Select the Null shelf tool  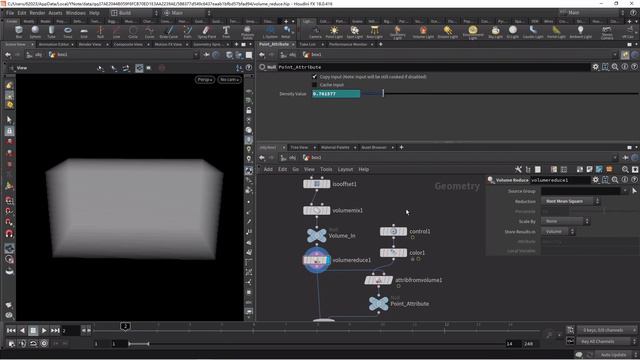100,31
